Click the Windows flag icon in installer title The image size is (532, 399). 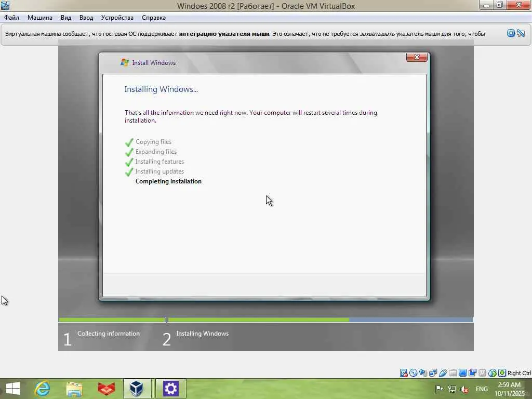click(125, 62)
